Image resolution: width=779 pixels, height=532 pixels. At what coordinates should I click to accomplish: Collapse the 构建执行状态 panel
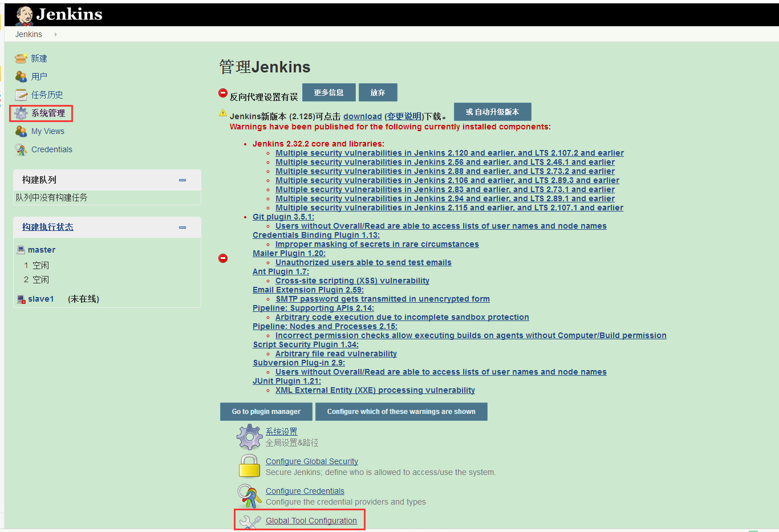[182, 228]
